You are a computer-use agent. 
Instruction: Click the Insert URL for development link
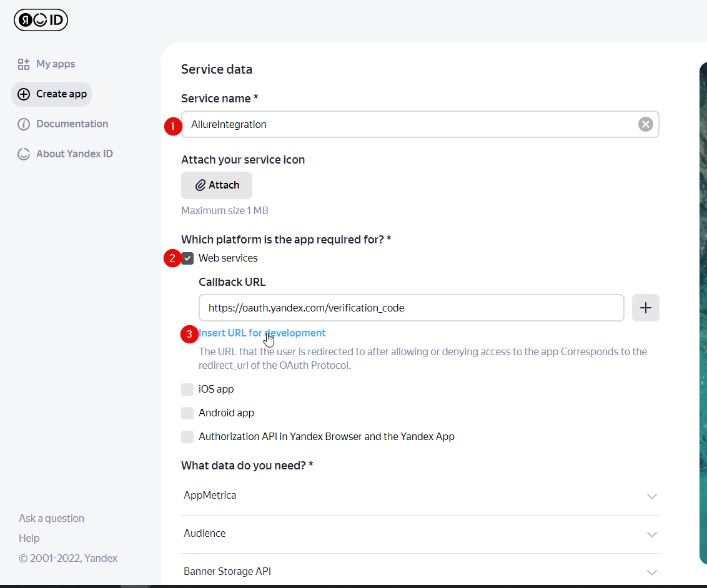262,333
